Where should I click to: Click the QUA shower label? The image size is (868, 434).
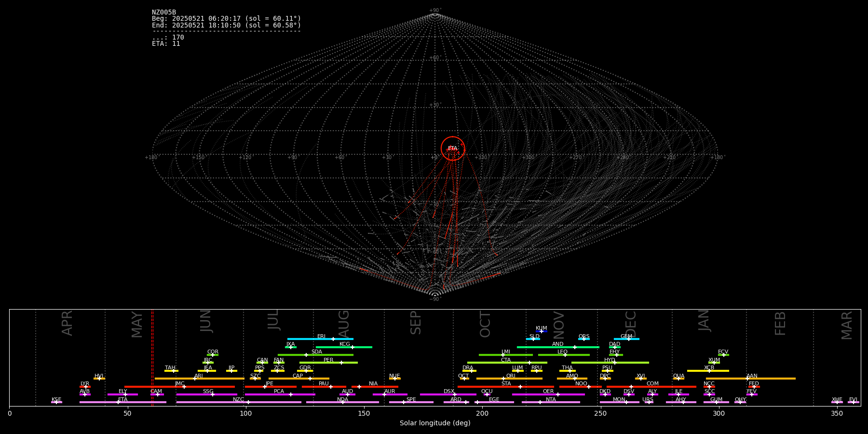point(678,376)
